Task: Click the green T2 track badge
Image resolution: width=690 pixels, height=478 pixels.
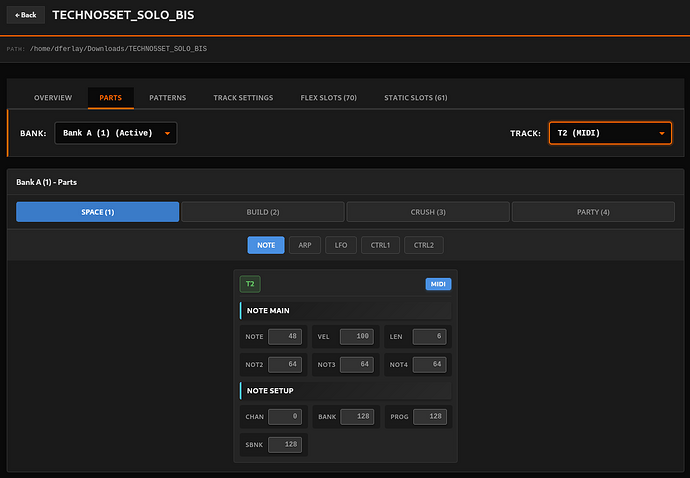Action: [250, 284]
